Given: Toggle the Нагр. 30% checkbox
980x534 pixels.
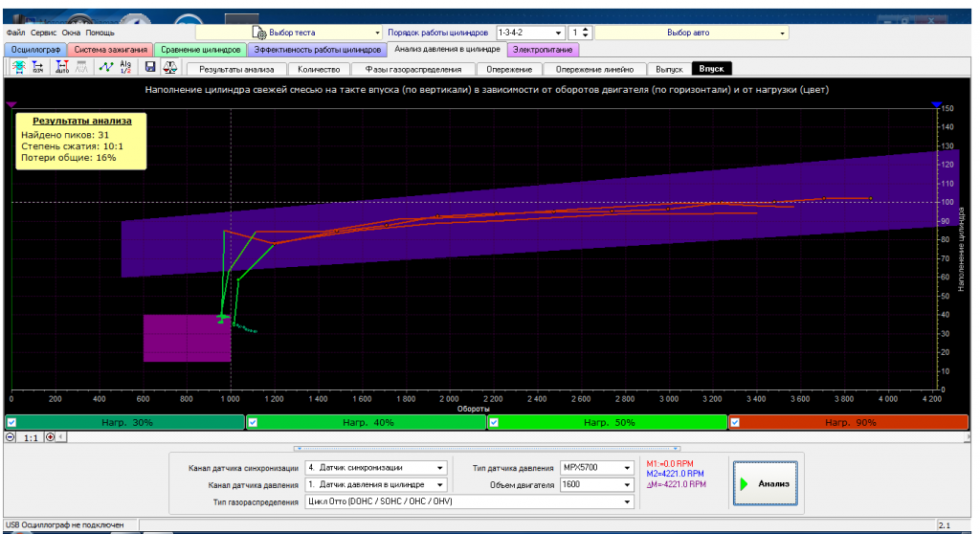Looking at the screenshot, I should [11, 423].
